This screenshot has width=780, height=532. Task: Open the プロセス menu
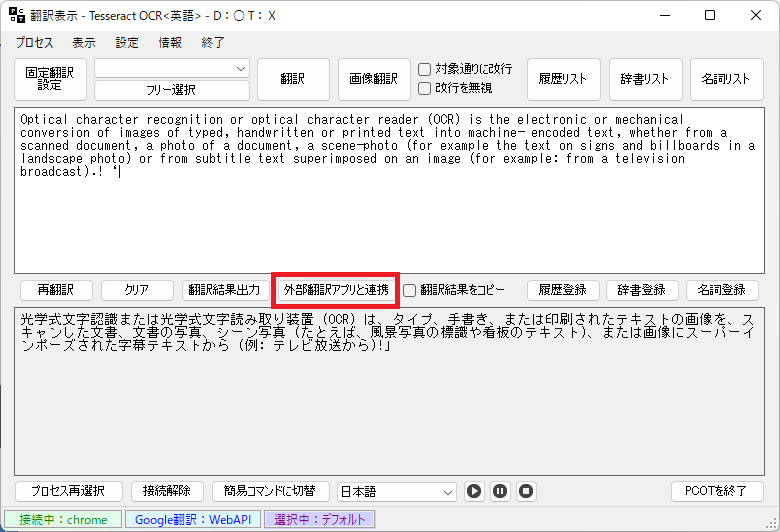[x=34, y=43]
